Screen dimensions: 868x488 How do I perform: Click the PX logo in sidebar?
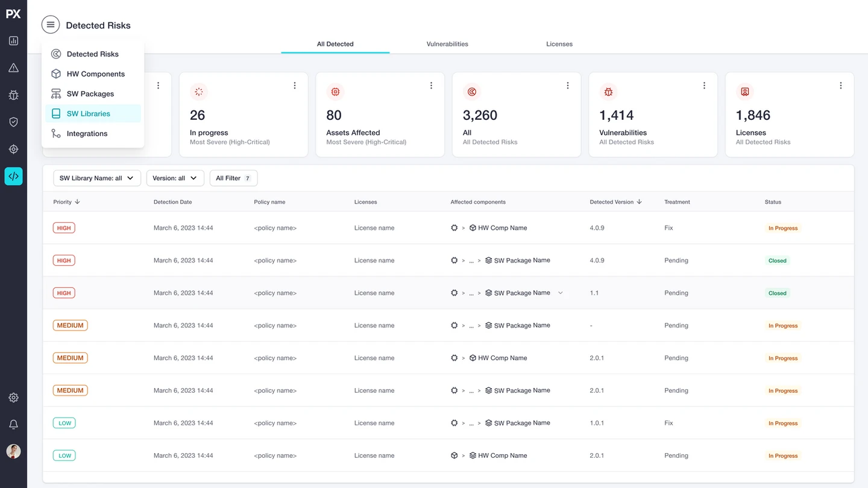tap(13, 14)
